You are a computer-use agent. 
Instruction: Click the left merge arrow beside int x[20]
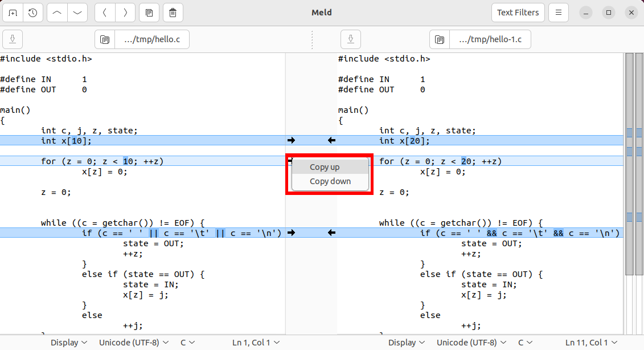point(332,140)
